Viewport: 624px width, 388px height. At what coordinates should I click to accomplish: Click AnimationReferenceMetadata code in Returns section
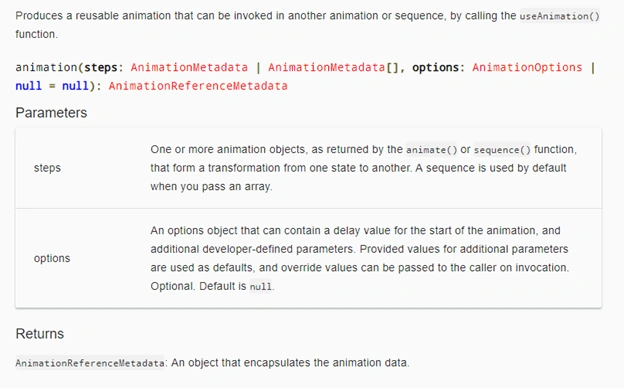point(90,363)
